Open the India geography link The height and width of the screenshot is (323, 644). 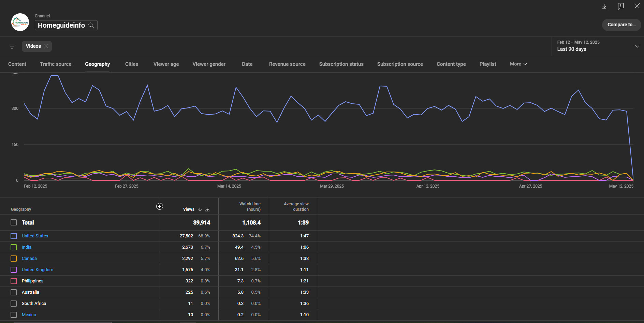click(27, 247)
